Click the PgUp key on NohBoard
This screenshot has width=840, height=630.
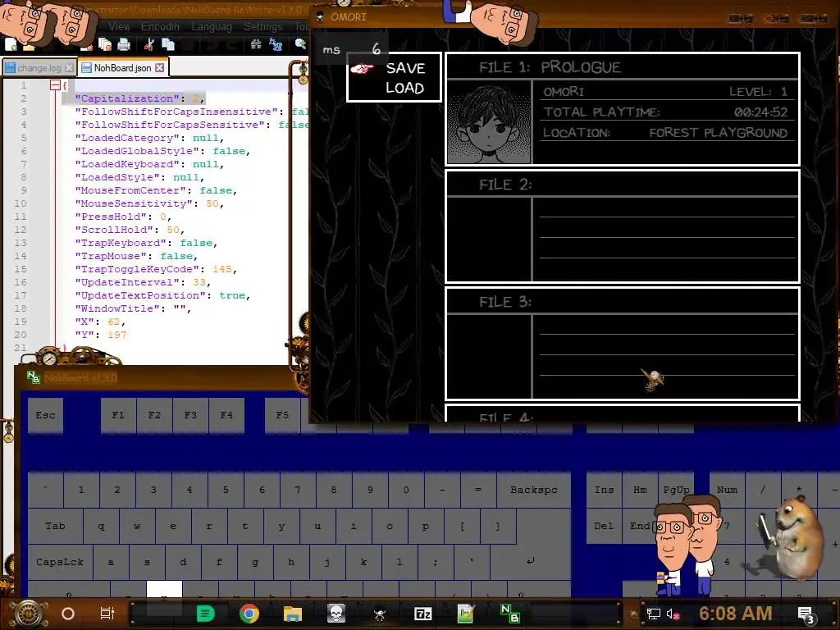pos(676,490)
